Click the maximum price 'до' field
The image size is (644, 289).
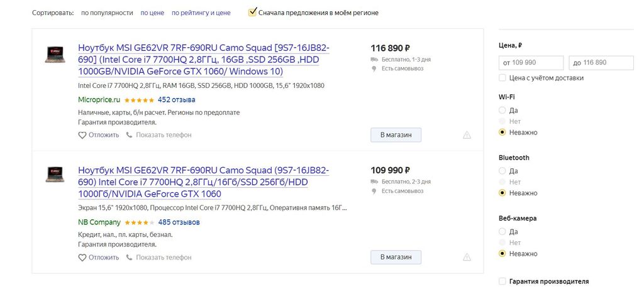click(601, 63)
